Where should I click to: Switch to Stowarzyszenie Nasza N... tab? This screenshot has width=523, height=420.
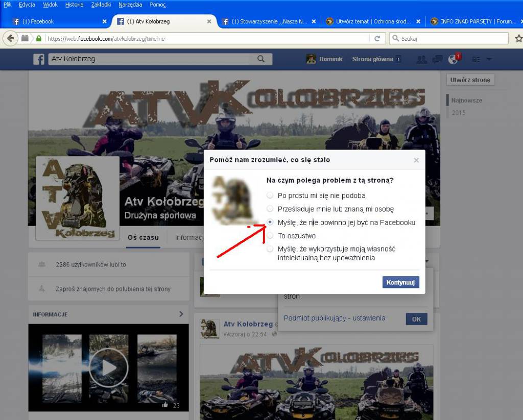coord(269,21)
